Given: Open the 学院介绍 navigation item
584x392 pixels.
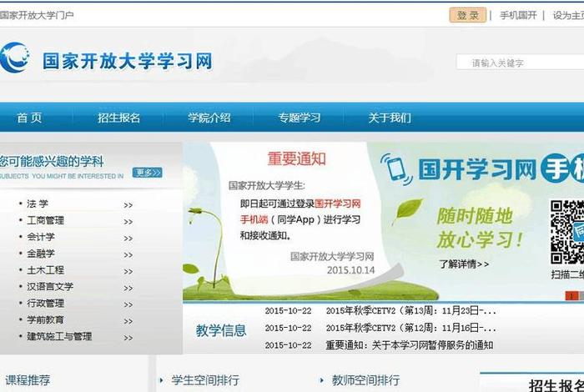Looking at the screenshot, I should (x=209, y=118).
